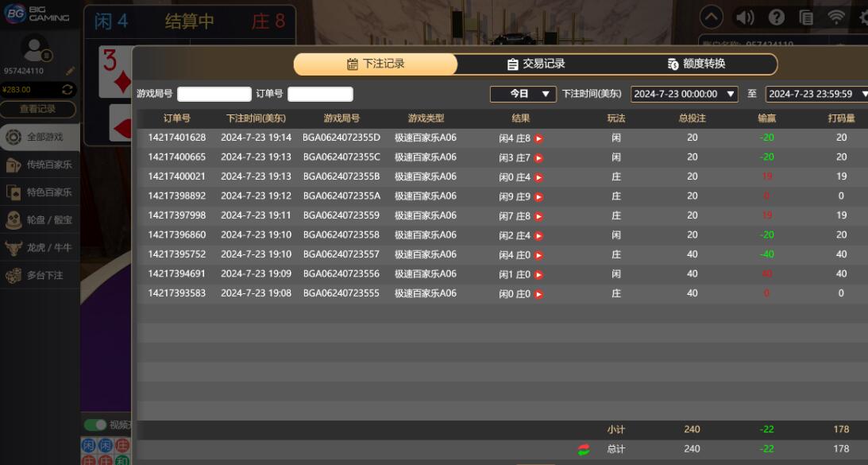The image size is (868, 465).
Task: Open the records document icon in top bar
Action: (806, 17)
